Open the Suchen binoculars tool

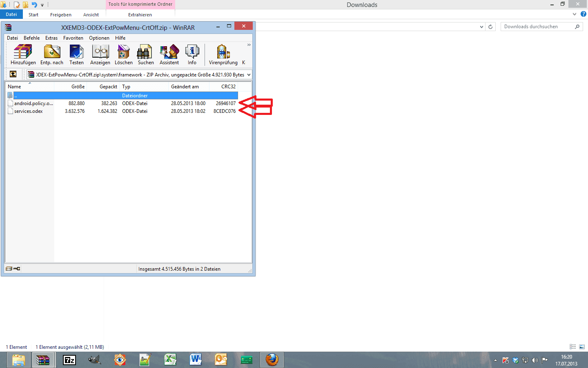[146, 55]
